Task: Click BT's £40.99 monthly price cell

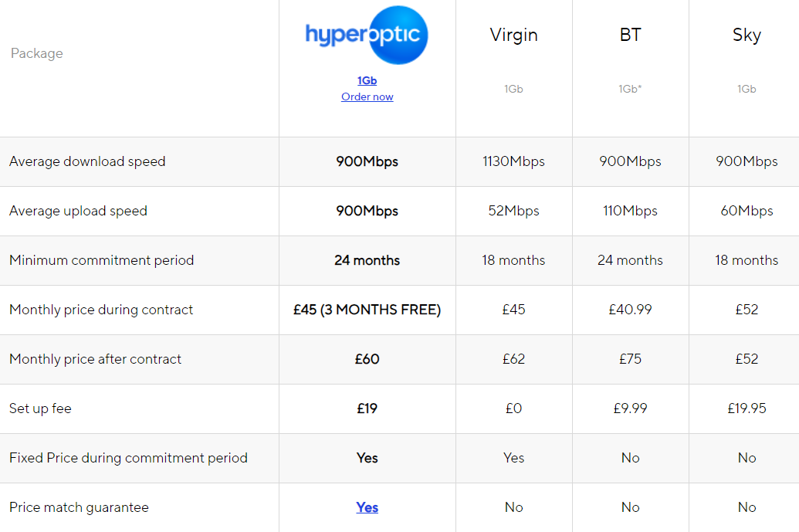Action: pos(631,310)
